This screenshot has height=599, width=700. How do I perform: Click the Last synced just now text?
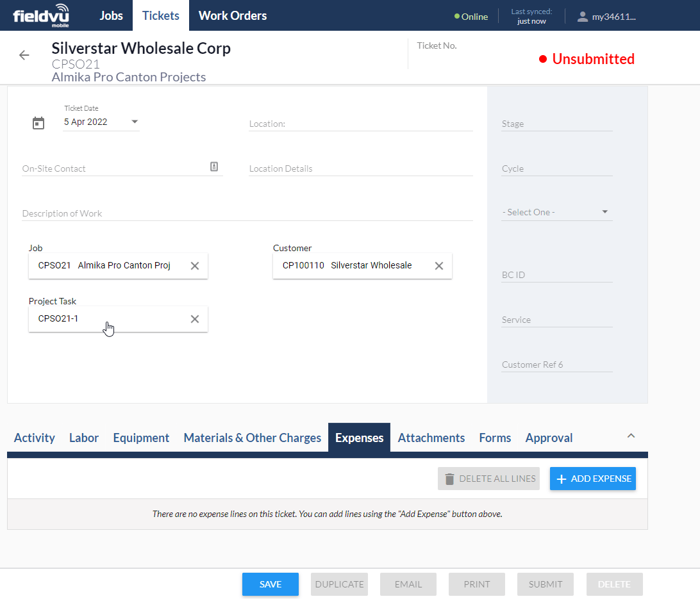[x=531, y=17]
